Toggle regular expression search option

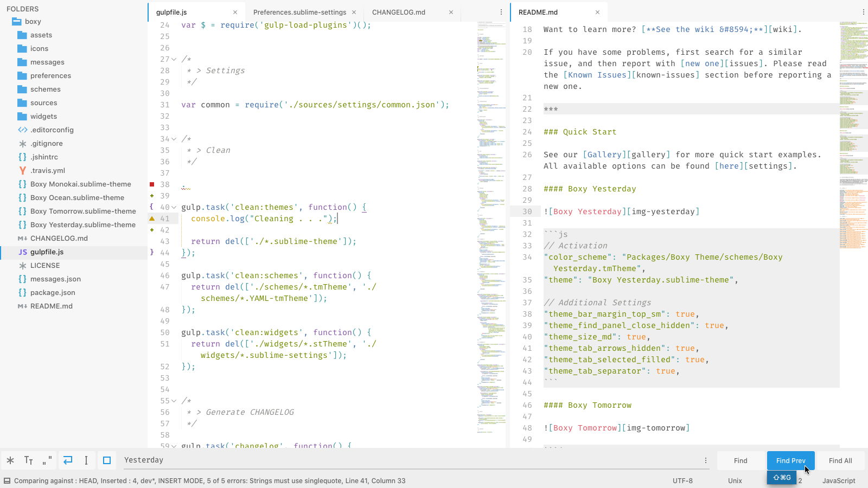[x=10, y=460]
